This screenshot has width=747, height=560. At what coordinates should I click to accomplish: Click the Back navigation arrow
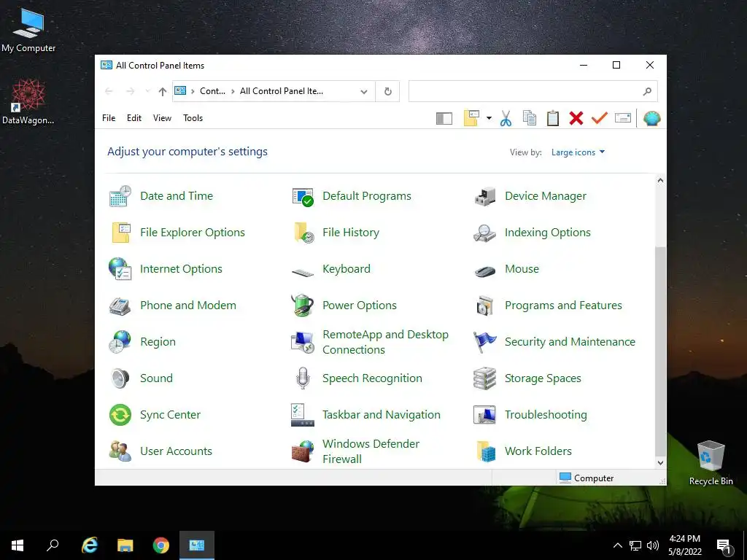(x=109, y=91)
